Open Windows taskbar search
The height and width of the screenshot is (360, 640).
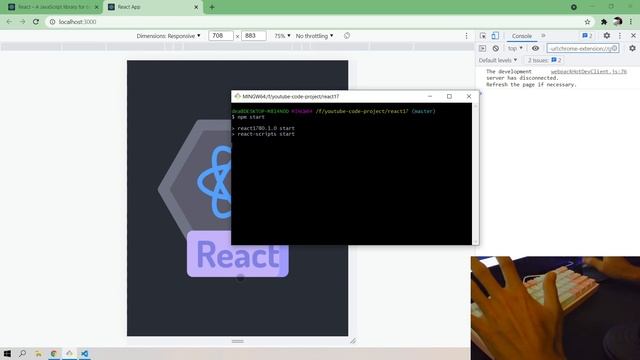(x=22, y=353)
